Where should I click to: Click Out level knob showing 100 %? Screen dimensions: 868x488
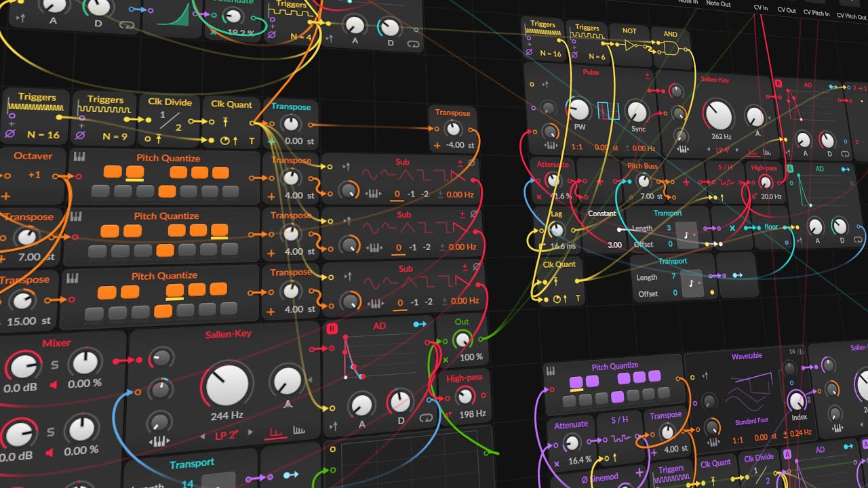click(x=461, y=339)
